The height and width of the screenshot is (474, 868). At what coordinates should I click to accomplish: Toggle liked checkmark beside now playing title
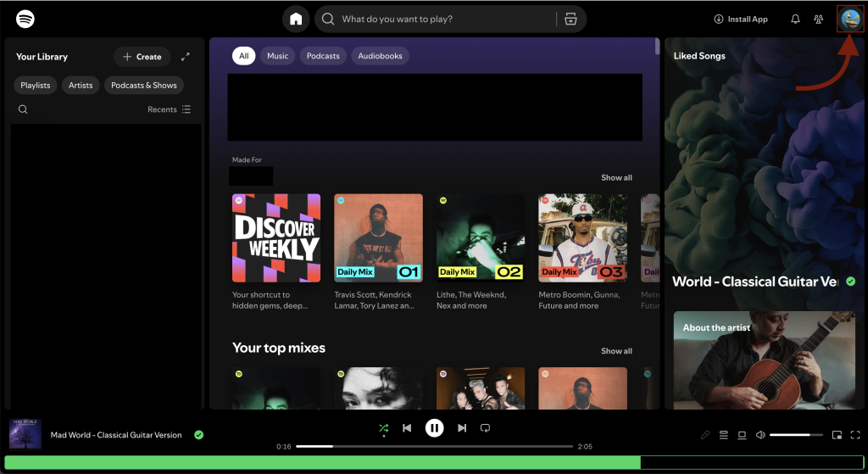coord(198,435)
